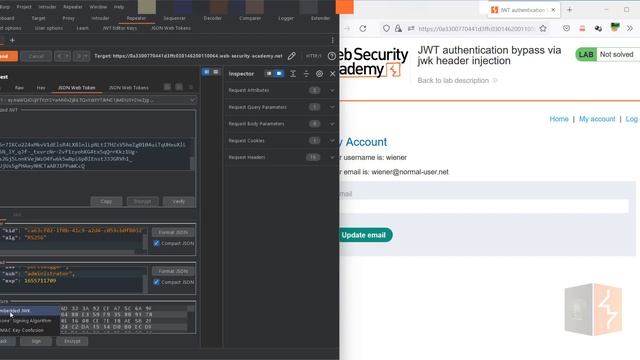The image size is (640, 360).
Task: Click the dark multi-circle extension icon in browser
Action: click(598, 28)
